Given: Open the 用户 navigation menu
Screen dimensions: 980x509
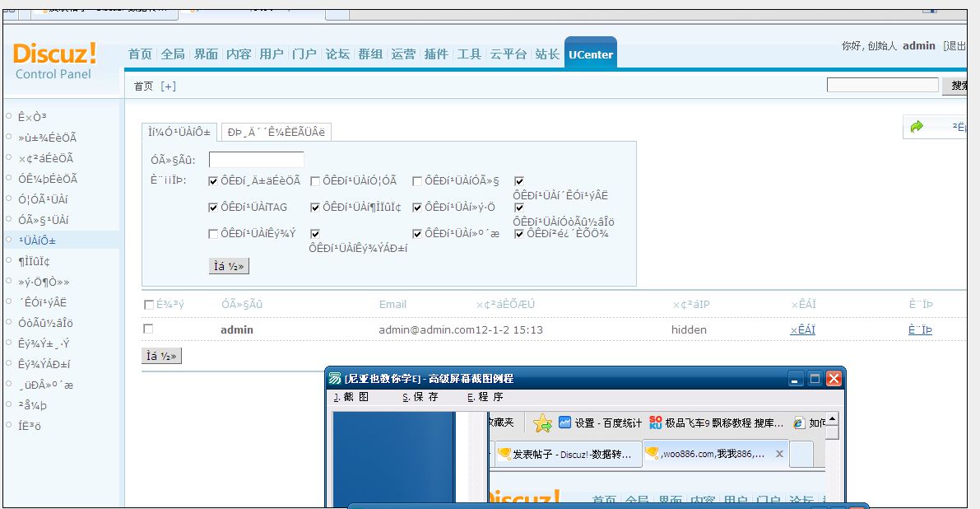Looking at the screenshot, I should (272, 54).
